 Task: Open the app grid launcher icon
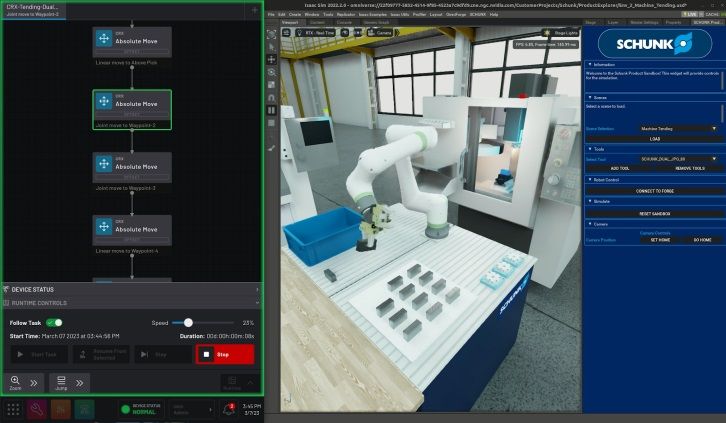click(x=13, y=410)
